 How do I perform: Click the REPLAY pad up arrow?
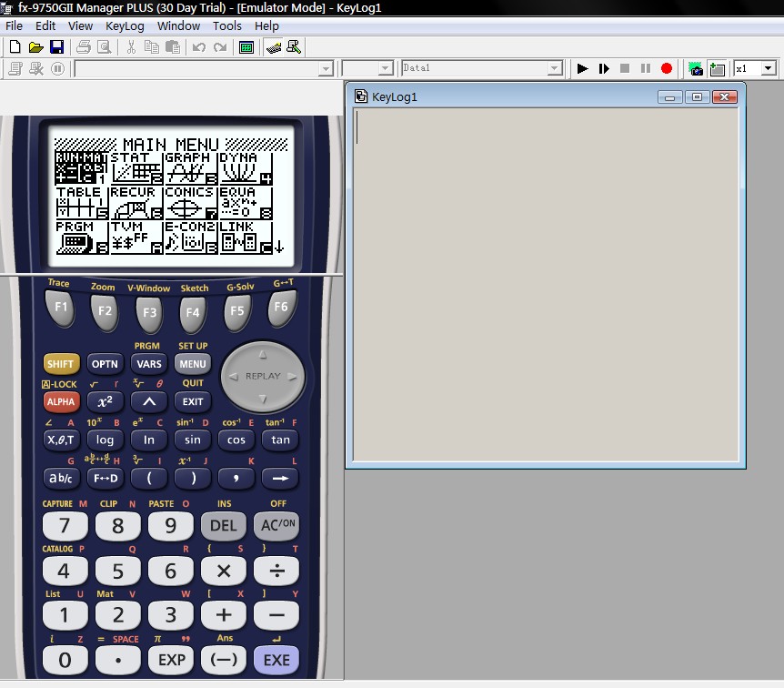pyautogui.click(x=263, y=355)
